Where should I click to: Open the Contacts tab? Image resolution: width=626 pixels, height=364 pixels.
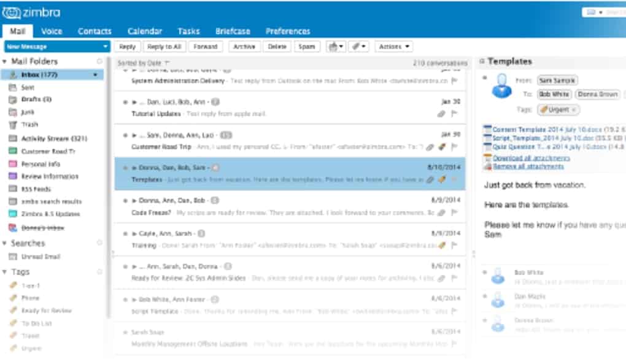point(95,31)
